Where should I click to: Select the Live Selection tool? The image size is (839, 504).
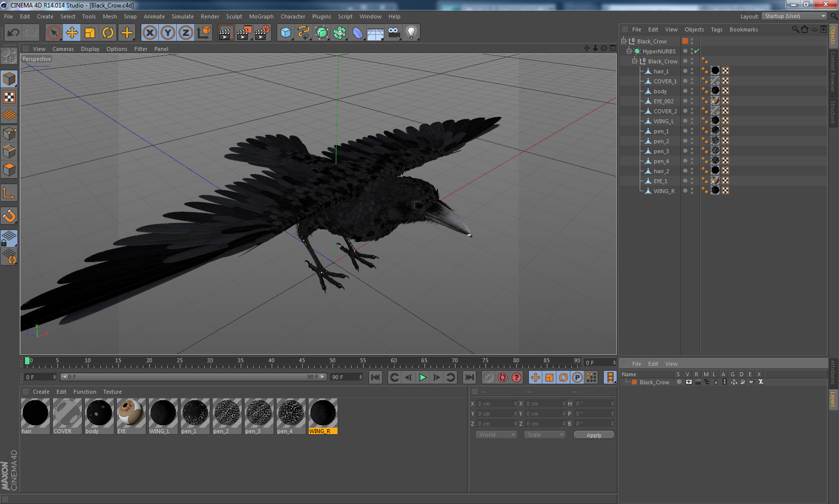53,33
